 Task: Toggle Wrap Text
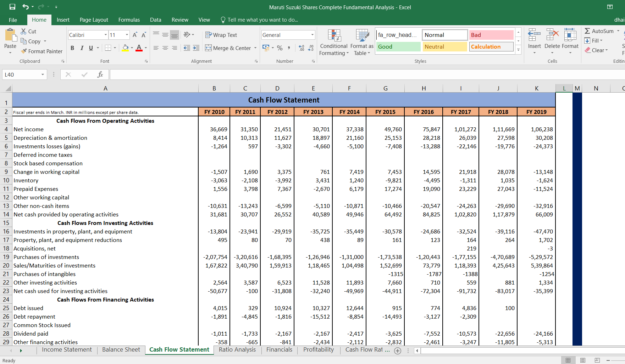coord(221,35)
